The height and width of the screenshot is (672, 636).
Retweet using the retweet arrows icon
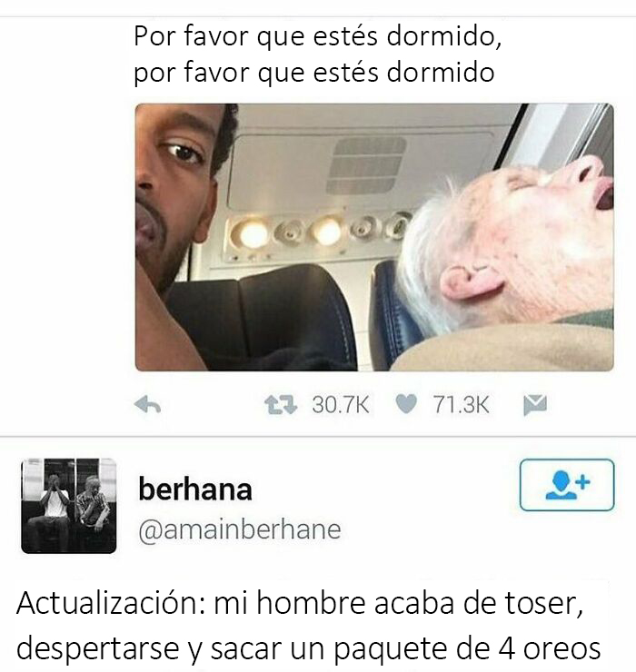coord(281,405)
